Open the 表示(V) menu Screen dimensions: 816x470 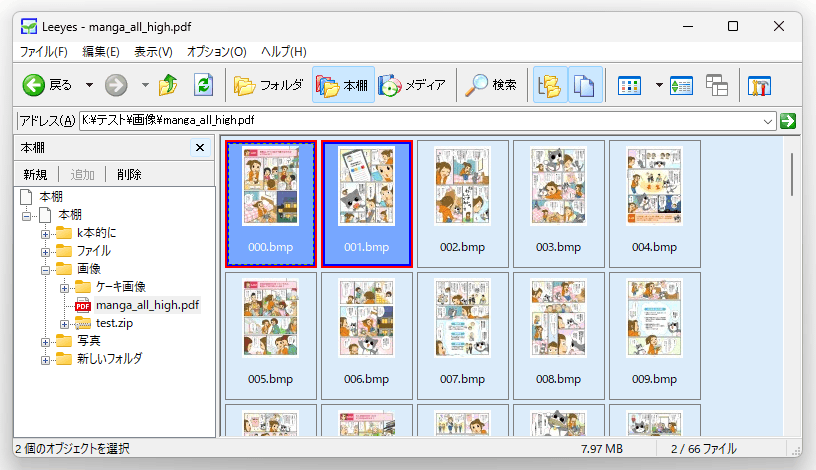(x=153, y=52)
